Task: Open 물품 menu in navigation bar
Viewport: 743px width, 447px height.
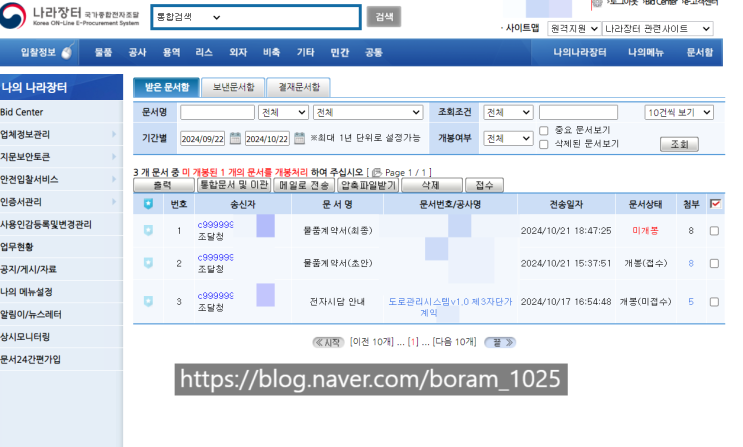Action: coord(103,53)
